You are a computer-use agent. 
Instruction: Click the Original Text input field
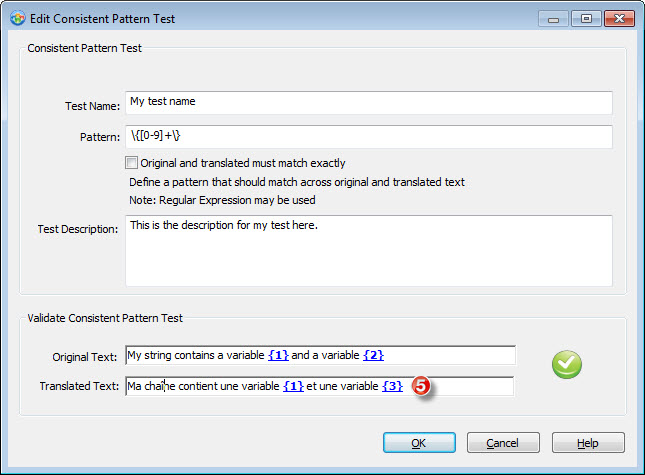point(320,355)
